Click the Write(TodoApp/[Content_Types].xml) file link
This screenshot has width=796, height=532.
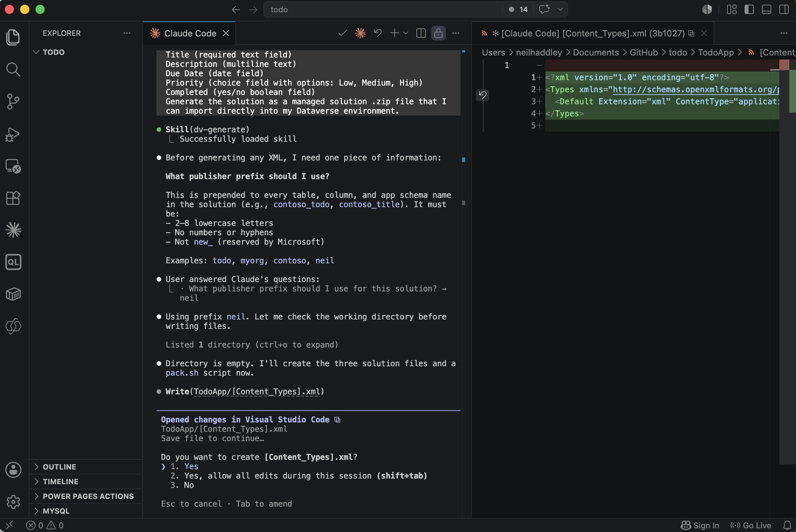point(257,392)
